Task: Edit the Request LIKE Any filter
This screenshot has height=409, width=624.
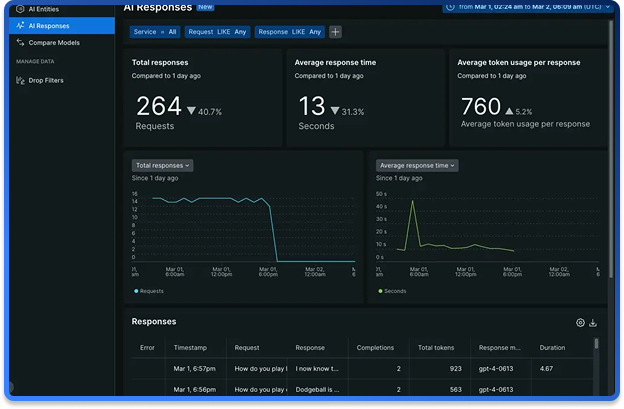Action: (217, 32)
